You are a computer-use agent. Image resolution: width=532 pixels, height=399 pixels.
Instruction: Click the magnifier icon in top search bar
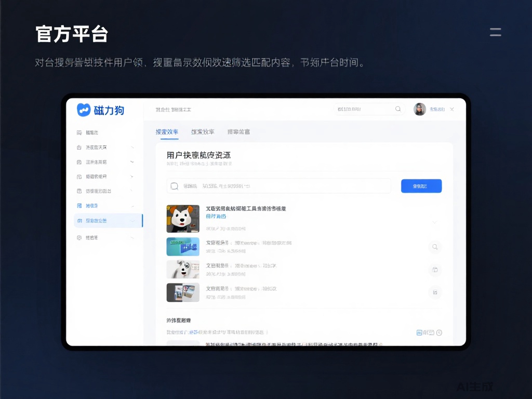click(398, 109)
